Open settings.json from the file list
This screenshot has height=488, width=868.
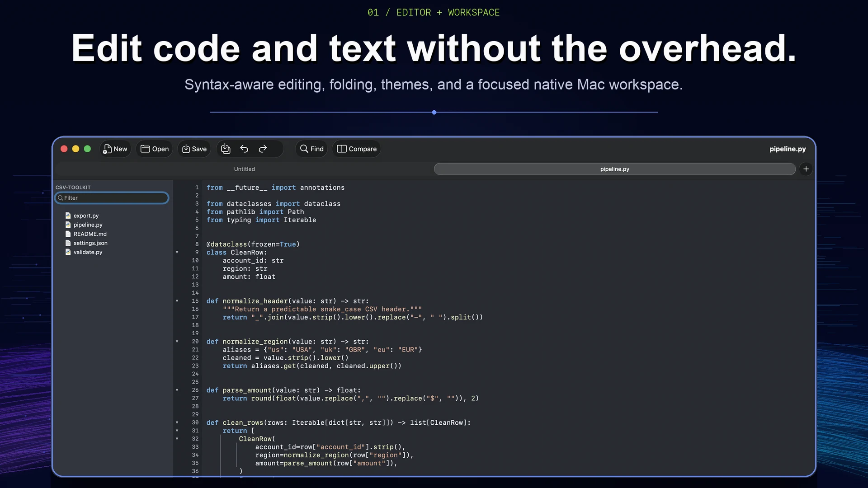[x=90, y=243]
